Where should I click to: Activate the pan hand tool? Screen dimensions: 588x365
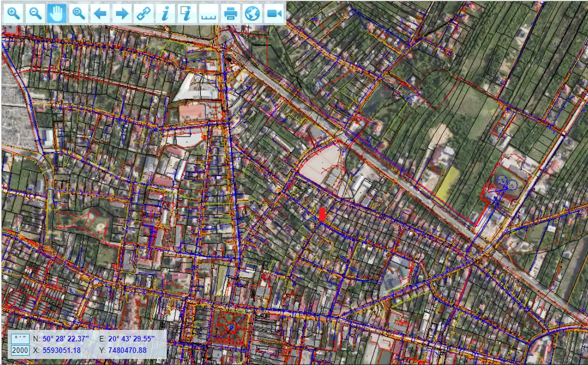click(56, 14)
